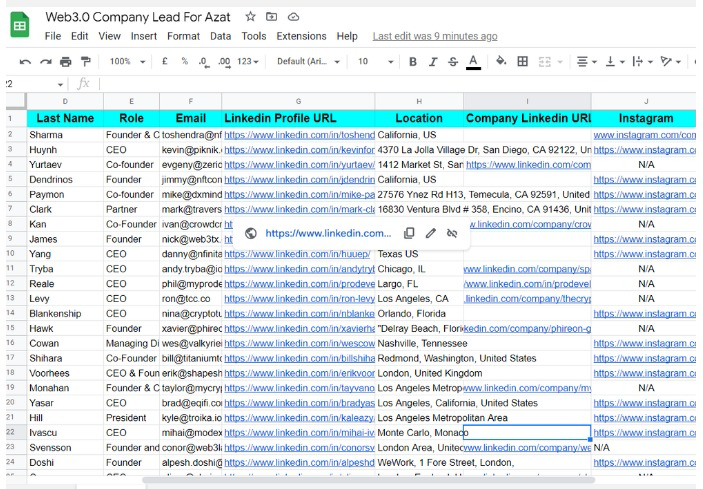Open the 123 number format dropdown
Image resolution: width=703 pixels, height=489 pixels.
tap(248, 61)
